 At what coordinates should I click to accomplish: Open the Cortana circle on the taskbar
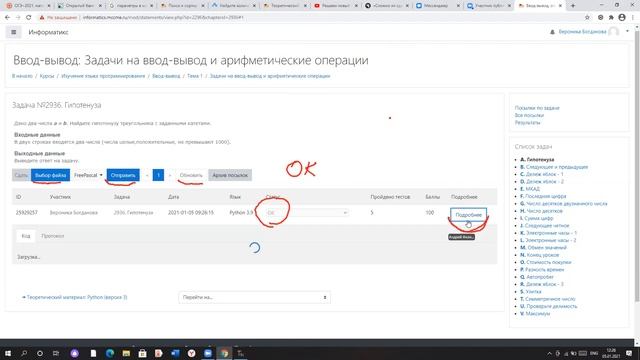pyautogui.click(x=40, y=353)
